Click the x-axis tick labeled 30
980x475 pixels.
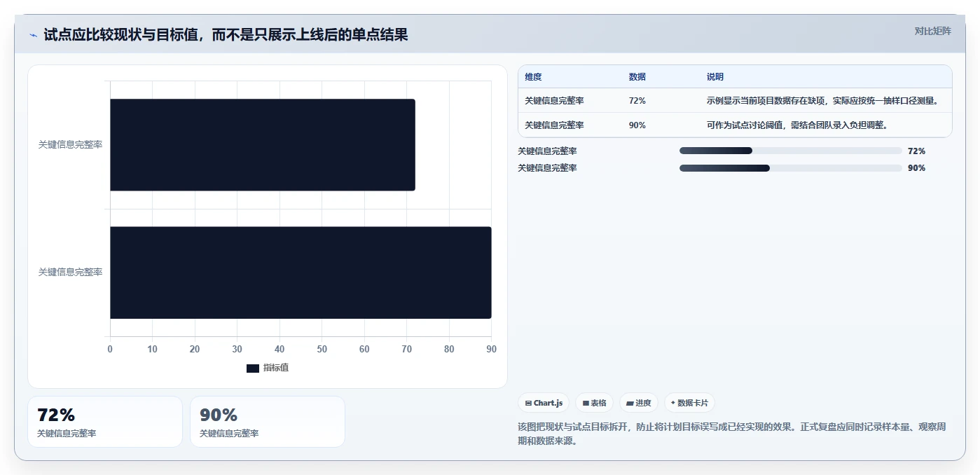237,349
